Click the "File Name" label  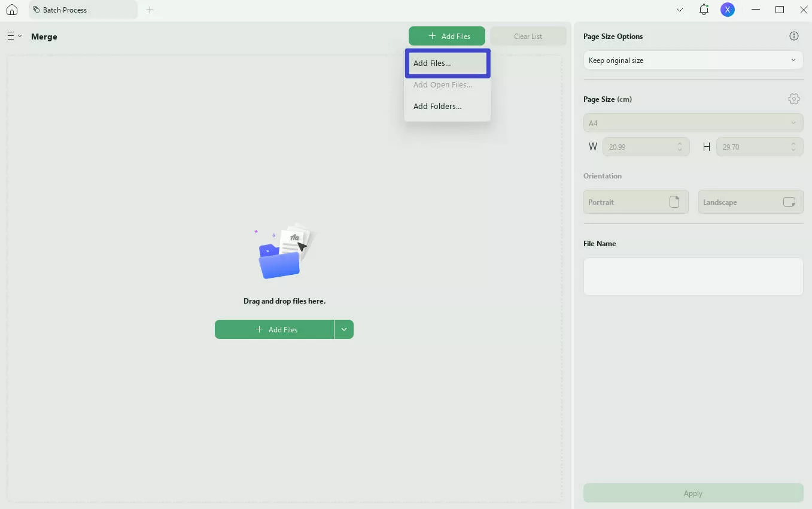click(x=600, y=243)
